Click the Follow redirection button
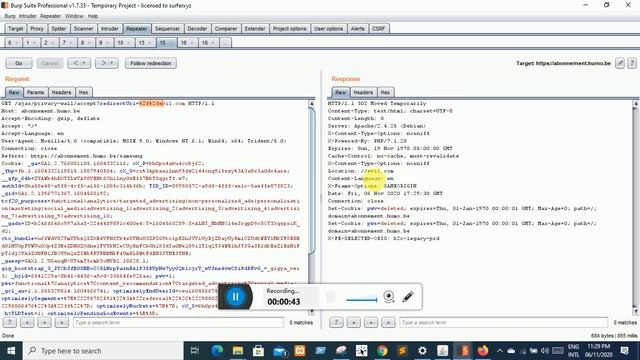The image size is (640, 360). click(151, 63)
